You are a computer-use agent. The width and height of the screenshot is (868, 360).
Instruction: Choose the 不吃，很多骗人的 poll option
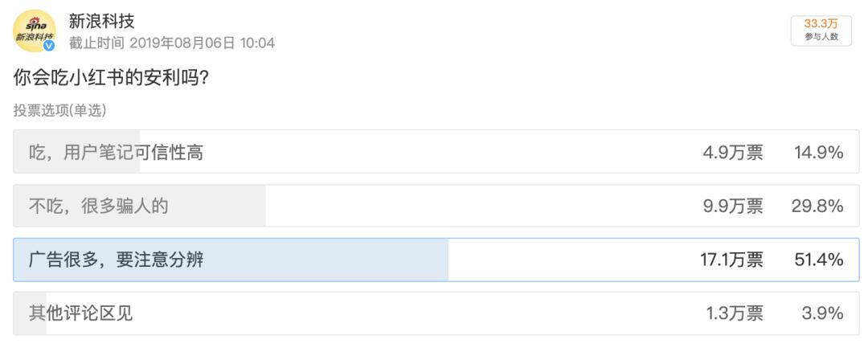pyautogui.click(x=99, y=207)
